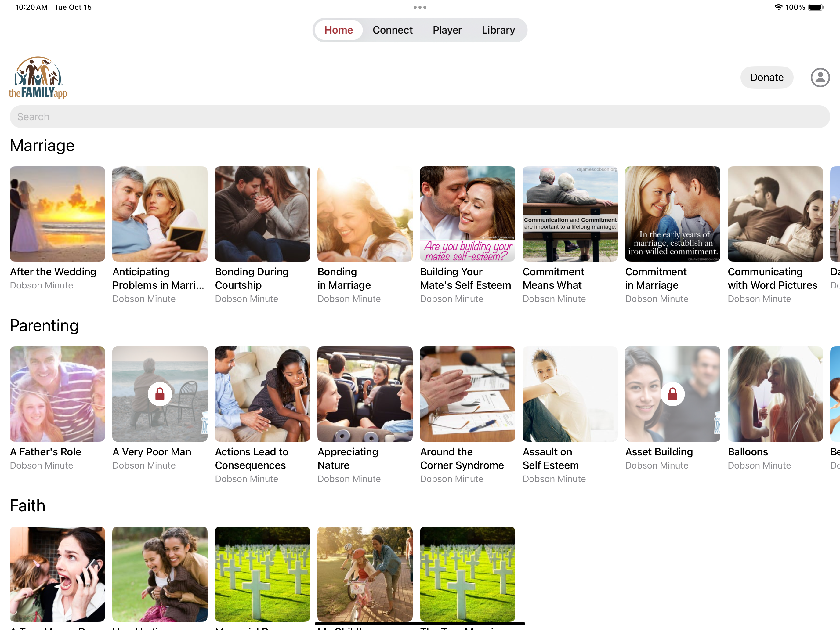Tap the Wi-Fi status icon

tap(778, 7)
